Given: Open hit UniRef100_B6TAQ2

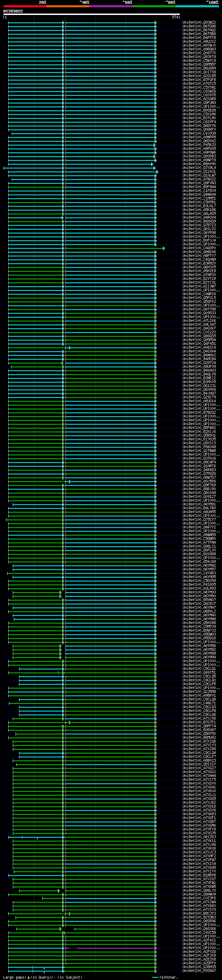Looking at the screenshot, I should pyautogui.click(x=199, y=30).
